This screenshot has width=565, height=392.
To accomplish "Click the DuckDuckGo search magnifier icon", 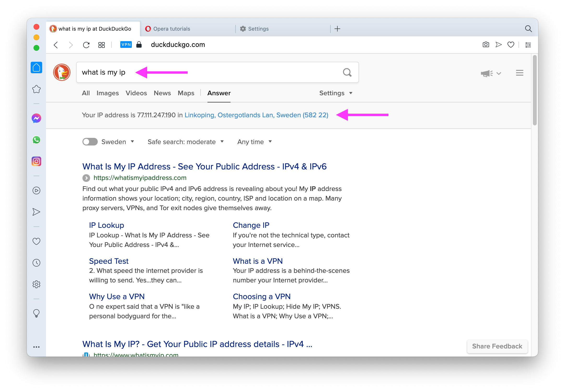I will pyautogui.click(x=347, y=73).
